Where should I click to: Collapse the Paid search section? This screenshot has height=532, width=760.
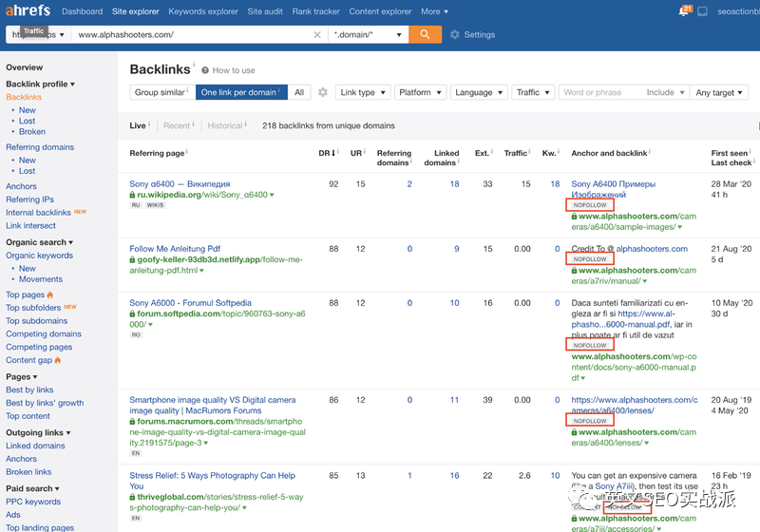(32, 489)
